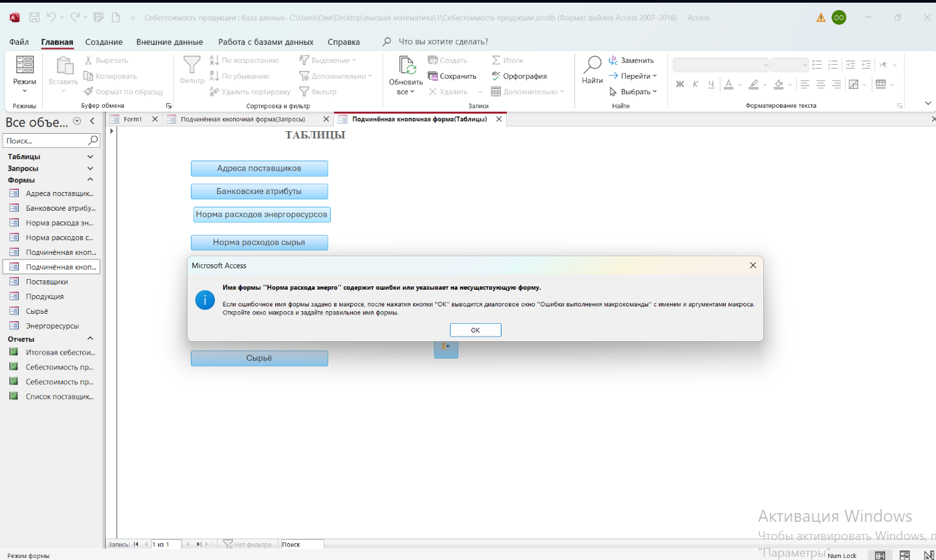This screenshot has height=560, width=936.
Task: Click the numbered list icon
Action: [x=833, y=65]
